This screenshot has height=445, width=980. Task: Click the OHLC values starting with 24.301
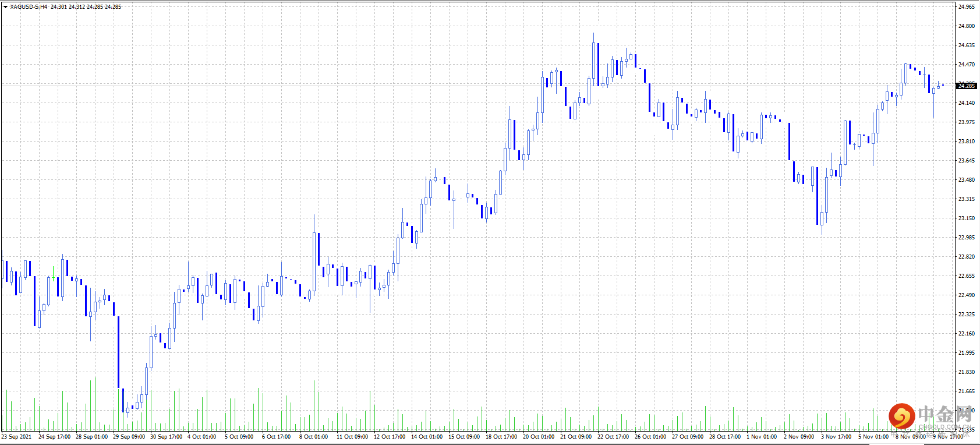tap(86, 7)
